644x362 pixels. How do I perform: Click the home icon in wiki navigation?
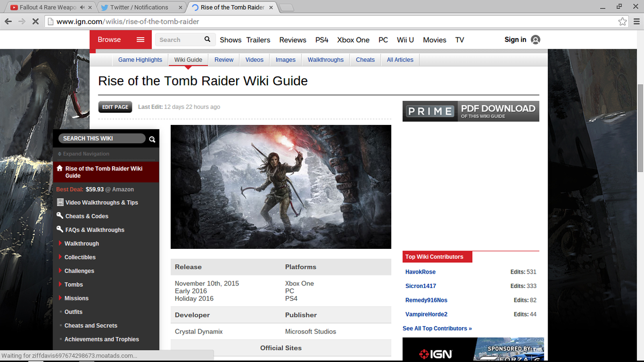pyautogui.click(x=60, y=168)
